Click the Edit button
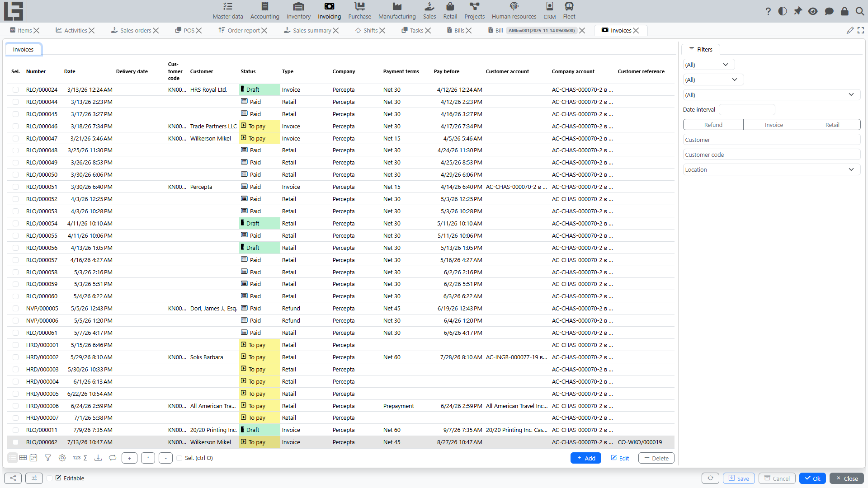This screenshot has width=868, height=488. click(620, 458)
